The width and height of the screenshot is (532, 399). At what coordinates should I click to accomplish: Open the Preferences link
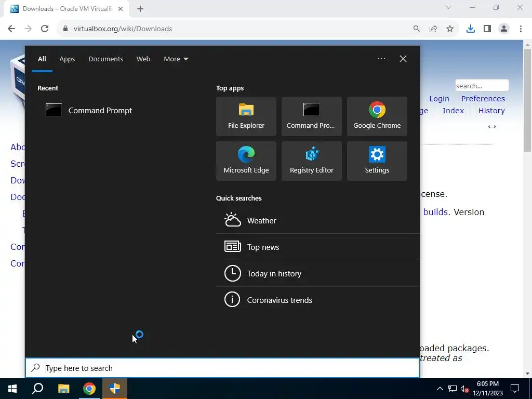coord(483,99)
